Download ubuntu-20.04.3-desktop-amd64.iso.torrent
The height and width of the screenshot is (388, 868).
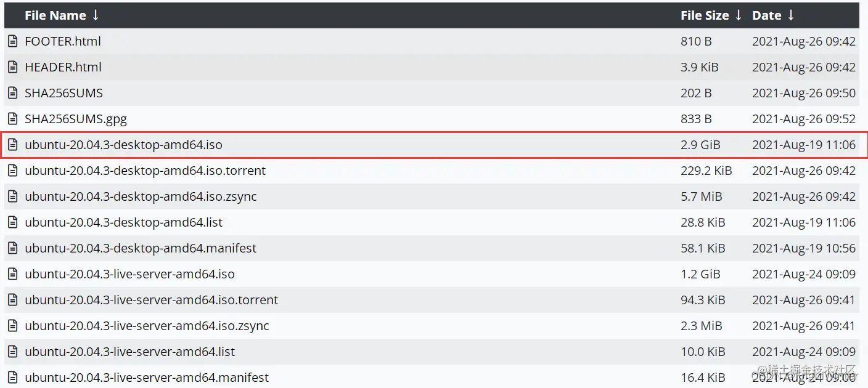145,171
